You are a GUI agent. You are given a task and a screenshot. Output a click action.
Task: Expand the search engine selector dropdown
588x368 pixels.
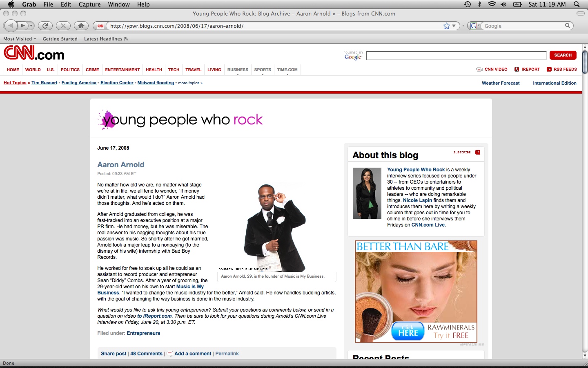pos(475,26)
